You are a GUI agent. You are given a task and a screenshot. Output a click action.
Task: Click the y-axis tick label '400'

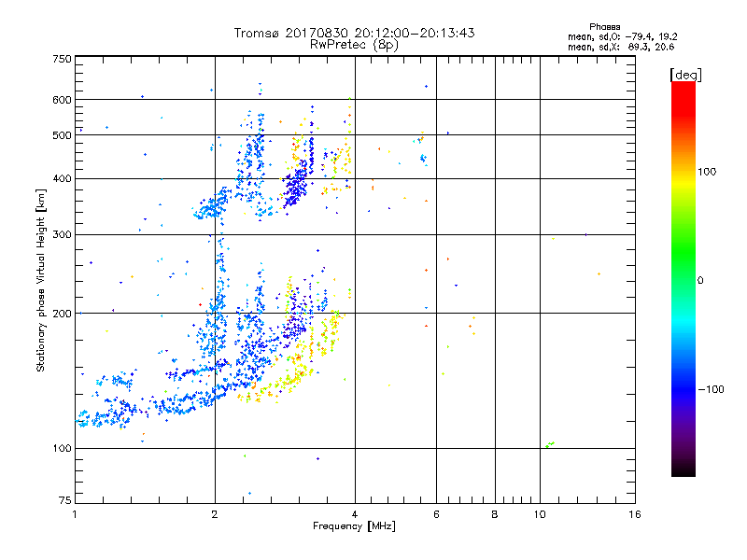63,179
